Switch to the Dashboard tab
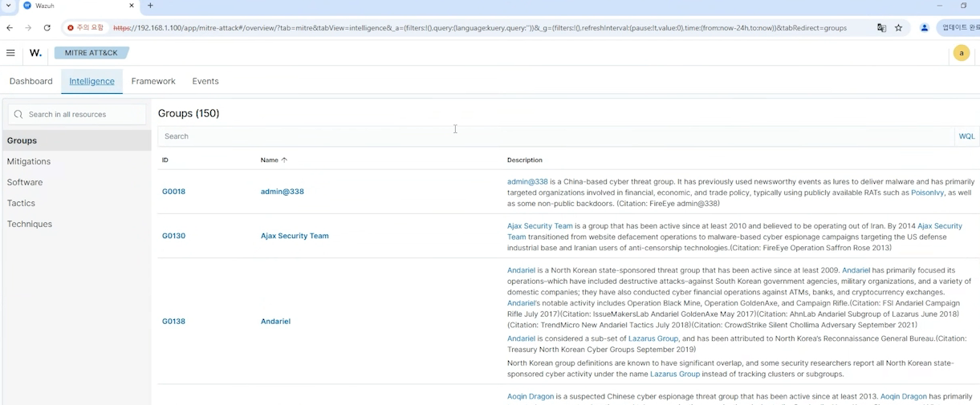Screen dimensions: 980x405 pos(31,81)
